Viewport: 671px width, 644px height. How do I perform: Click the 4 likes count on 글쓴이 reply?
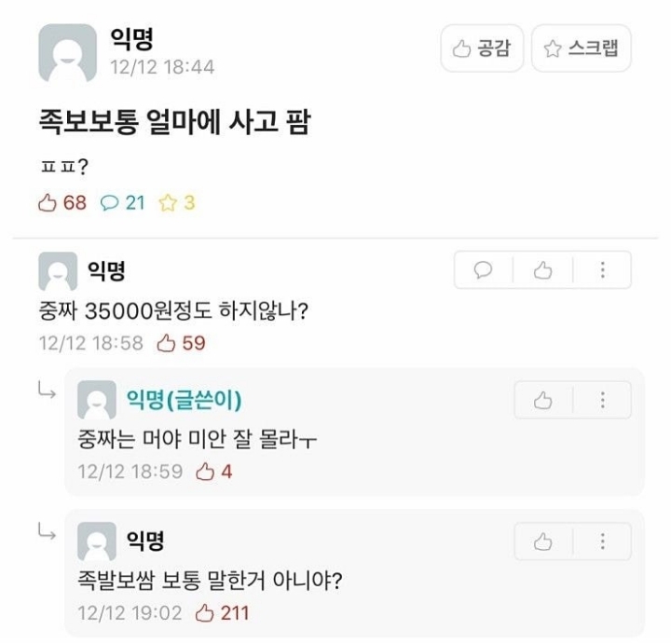pos(214,472)
